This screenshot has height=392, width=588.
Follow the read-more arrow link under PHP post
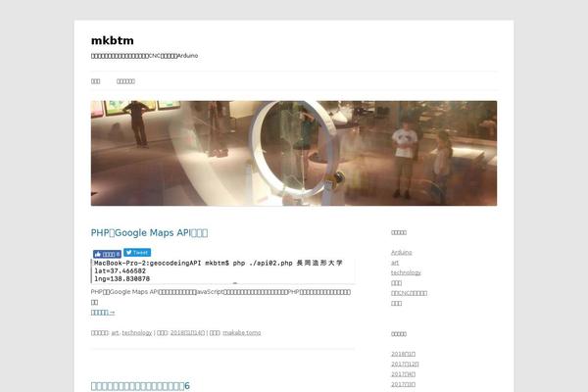(103, 312)
